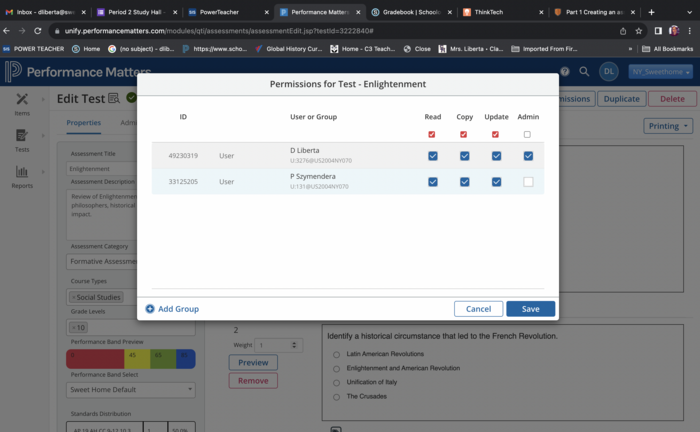Open the Reports chart icon
700x432 pixels.
(22, 173)
